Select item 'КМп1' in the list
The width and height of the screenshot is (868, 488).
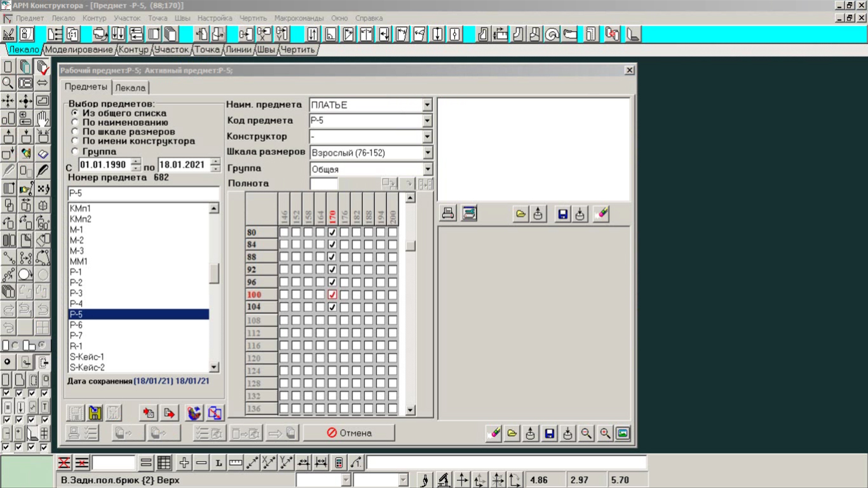coord(139,208)
